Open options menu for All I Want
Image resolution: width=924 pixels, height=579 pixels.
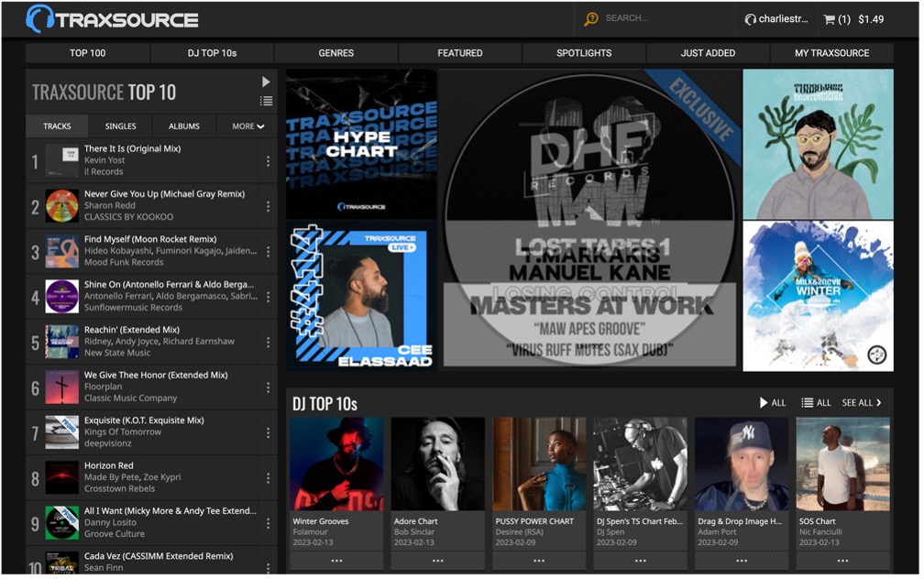pyautogui.click(x=268, y=524)
